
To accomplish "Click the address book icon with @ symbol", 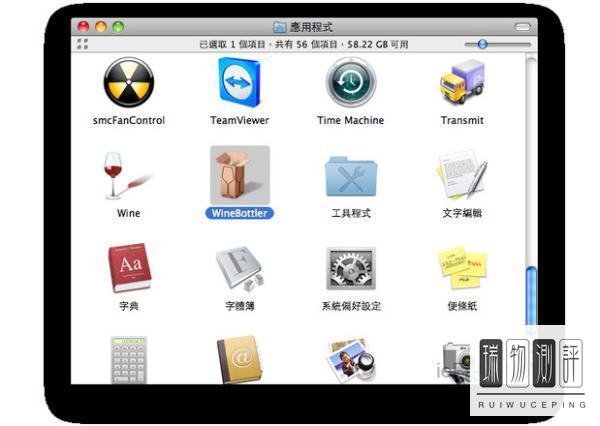I will (x=239, y=359).
